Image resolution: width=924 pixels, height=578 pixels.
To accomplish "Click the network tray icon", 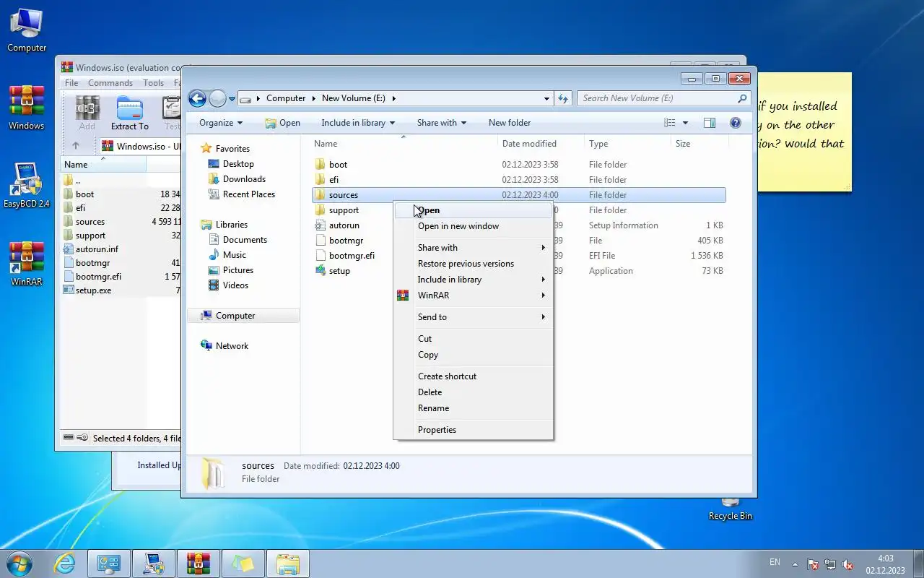I will pyautogui.click(x=830, y=564).
